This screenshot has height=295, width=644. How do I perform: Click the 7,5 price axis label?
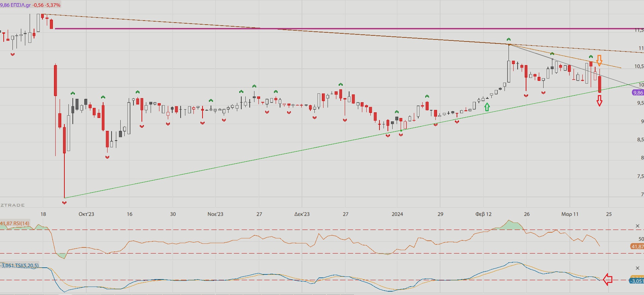[x=640, y=176]
